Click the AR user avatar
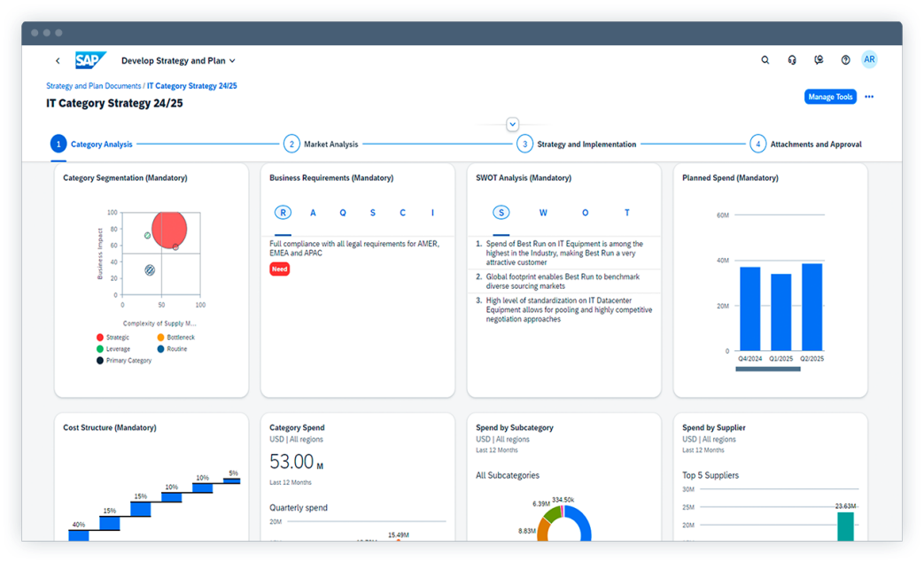The height and width of the screenshot is (562, 924). (869, 59)
